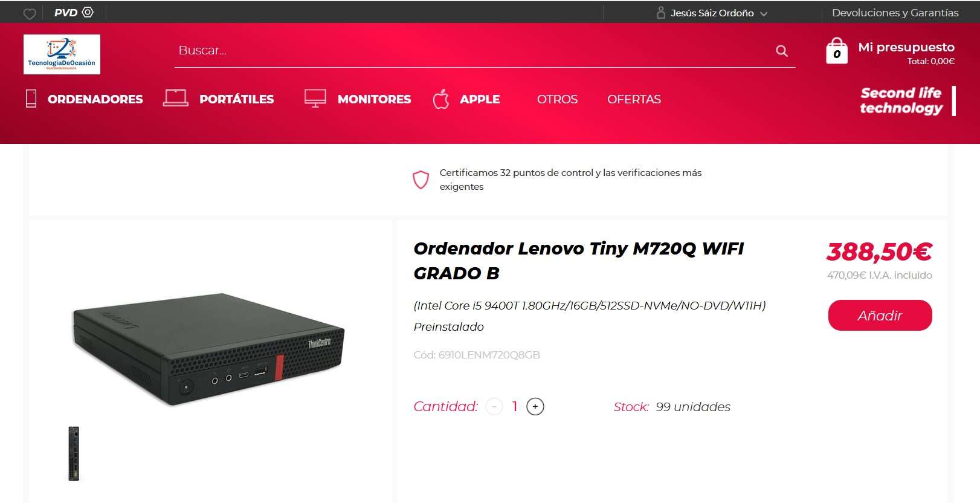
Task: Click the search magnifier icon
Action: (x=782, y=51)
